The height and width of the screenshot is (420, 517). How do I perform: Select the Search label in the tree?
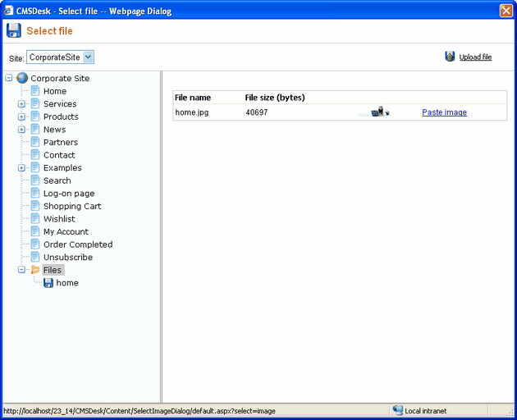[57, 180]
